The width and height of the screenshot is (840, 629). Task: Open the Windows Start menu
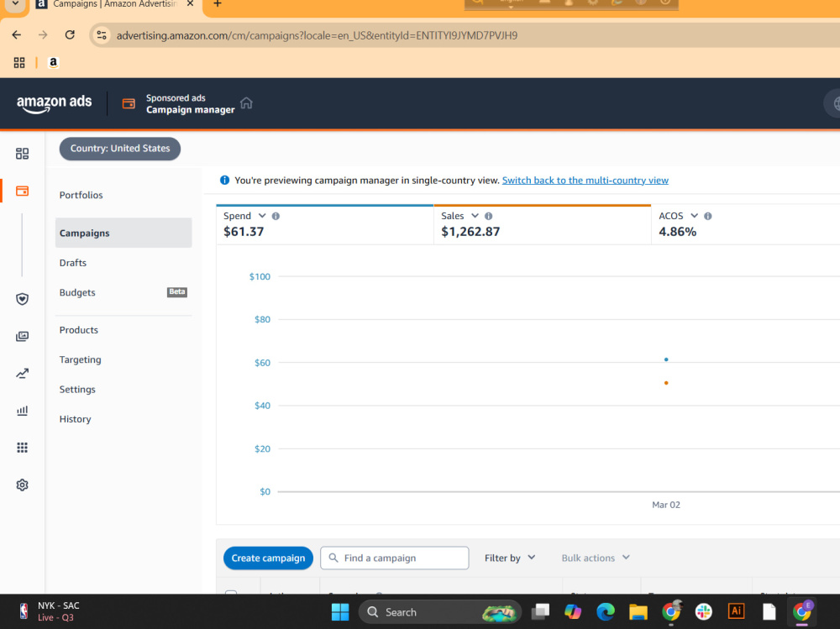(340, 612)
